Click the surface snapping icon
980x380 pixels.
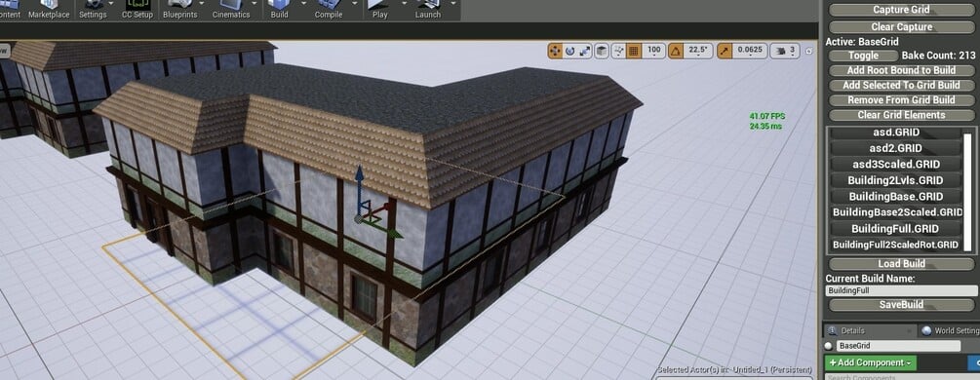click(619, 51)
